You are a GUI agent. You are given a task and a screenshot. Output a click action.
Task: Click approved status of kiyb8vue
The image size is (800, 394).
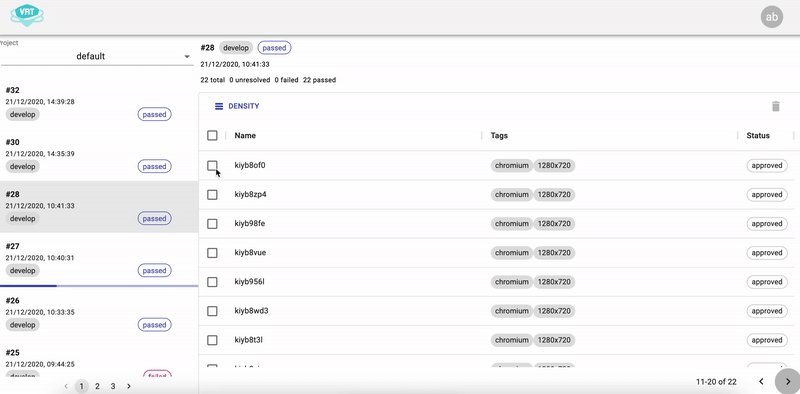[x=767, y=253]
